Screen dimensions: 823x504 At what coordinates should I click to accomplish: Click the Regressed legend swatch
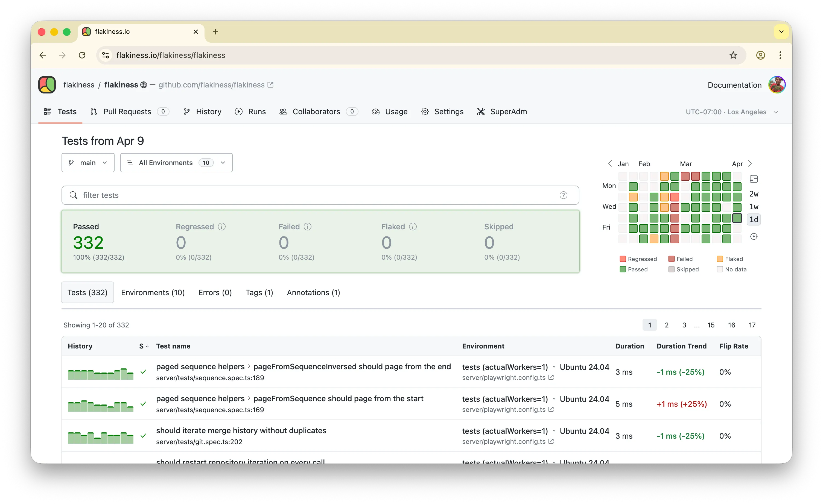(x=623, y=259)
